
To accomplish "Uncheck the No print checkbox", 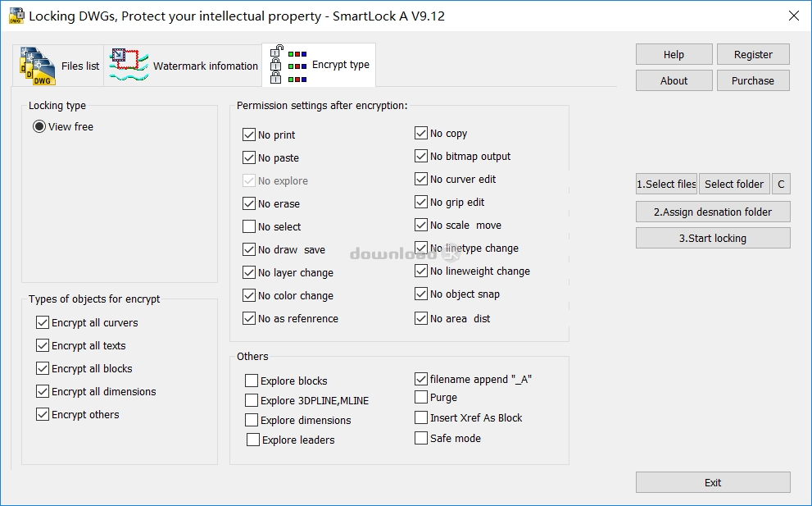I will click(249, 134).
